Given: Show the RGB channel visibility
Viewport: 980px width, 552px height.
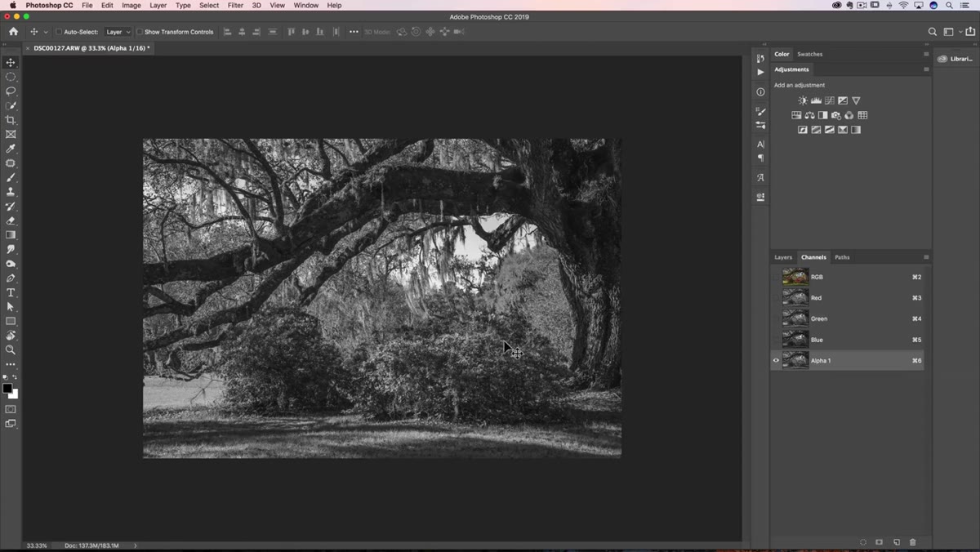Looking at the screenshot, I should pyautogui.click(x=776, y=277).
